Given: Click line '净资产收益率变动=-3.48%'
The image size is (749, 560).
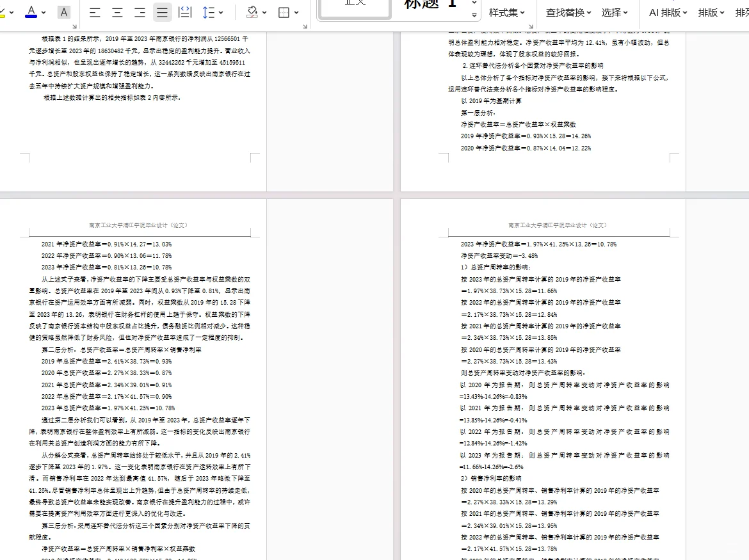Looking at the screenshot, I should [x=499, y=256].
